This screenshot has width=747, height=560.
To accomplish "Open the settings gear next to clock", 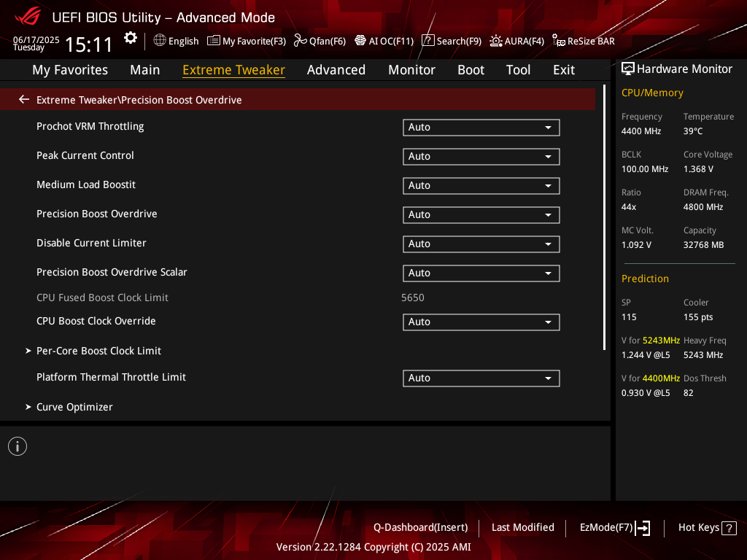I will [x=131, y=38].
